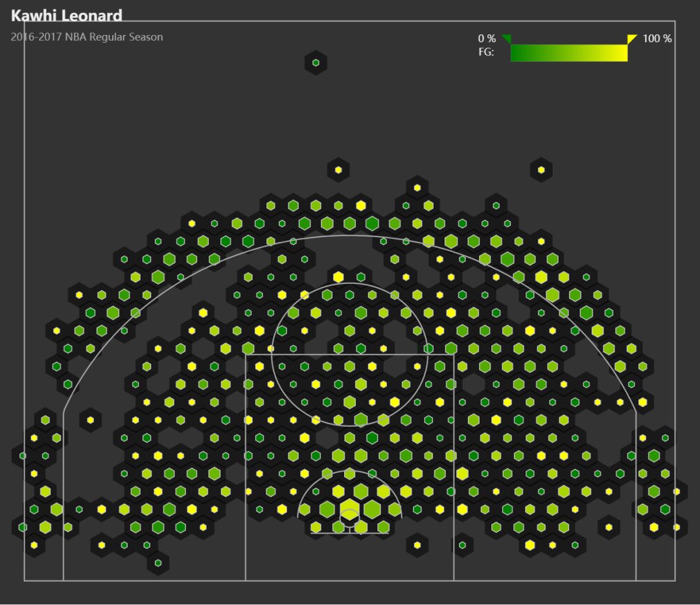700x605 pixels.
Task: Select the 100 % legend label
Action: (657, 38)
